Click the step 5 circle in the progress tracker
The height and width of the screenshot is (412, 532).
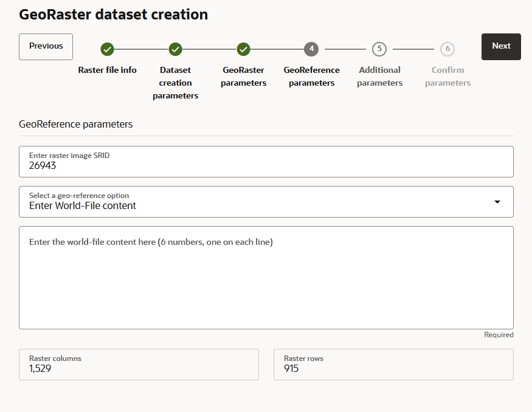coord(379,49)
